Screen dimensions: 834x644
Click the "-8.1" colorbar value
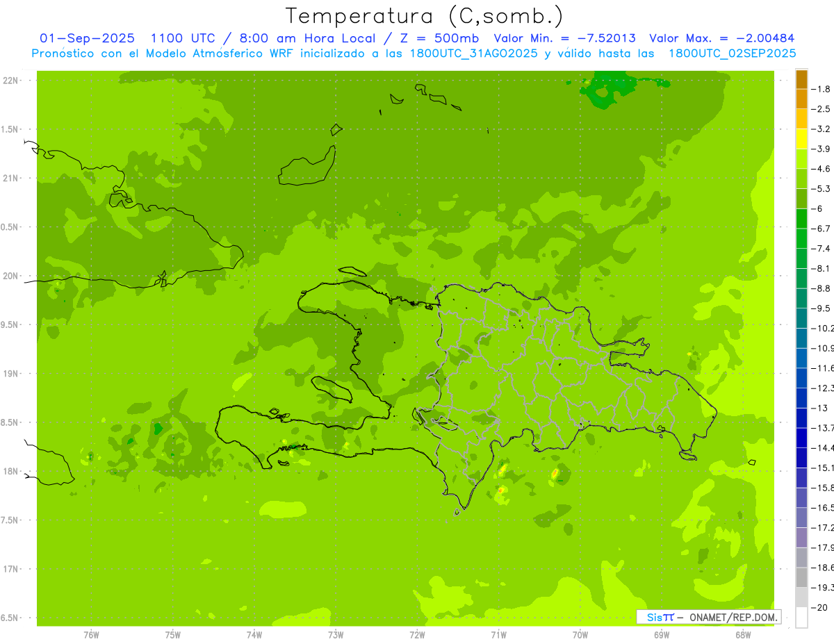tap(821, 268)
